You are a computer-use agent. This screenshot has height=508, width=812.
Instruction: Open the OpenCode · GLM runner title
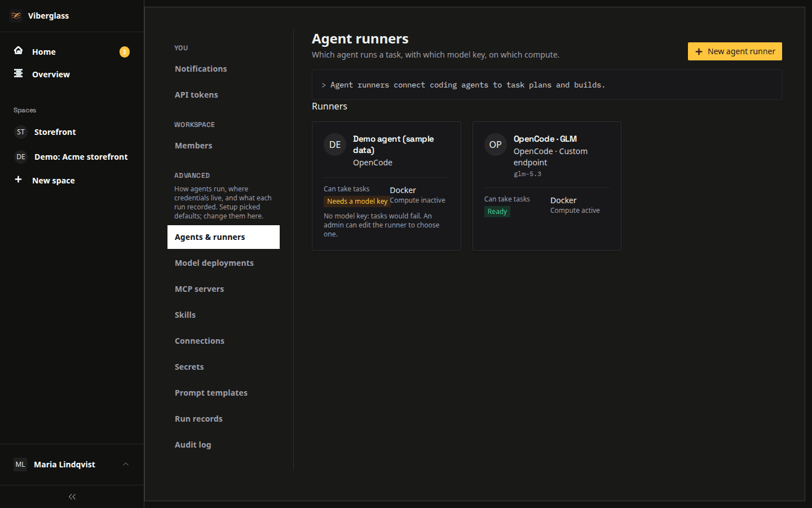[545, 139]
